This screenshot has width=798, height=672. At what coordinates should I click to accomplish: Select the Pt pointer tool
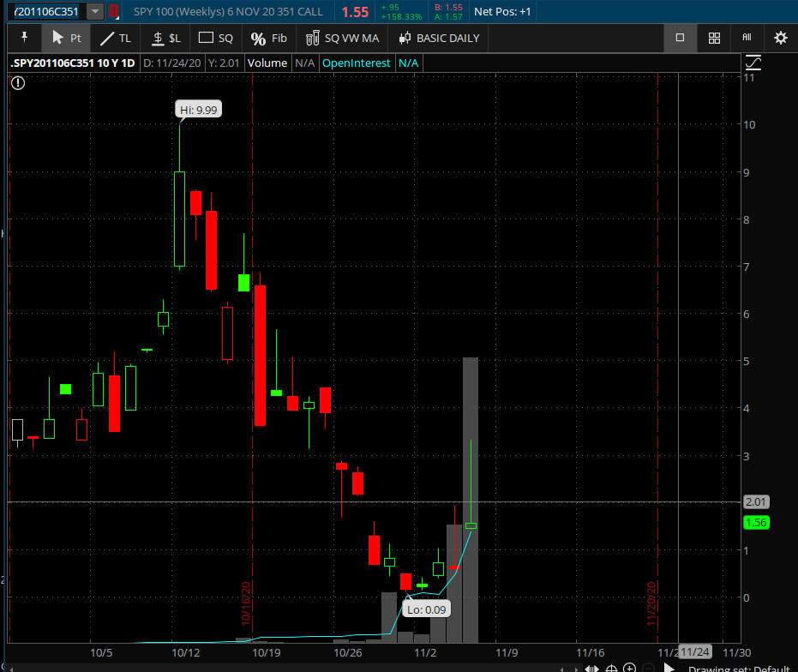click(66, 39)
